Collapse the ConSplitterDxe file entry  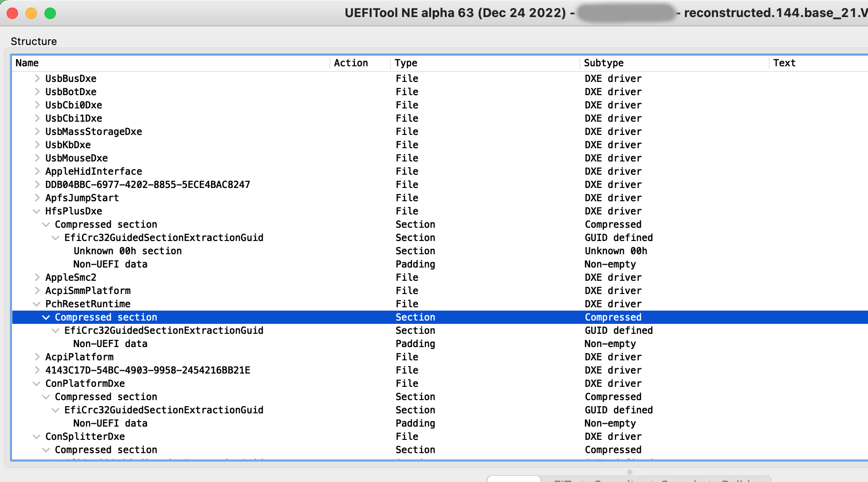tap(36, 436)
